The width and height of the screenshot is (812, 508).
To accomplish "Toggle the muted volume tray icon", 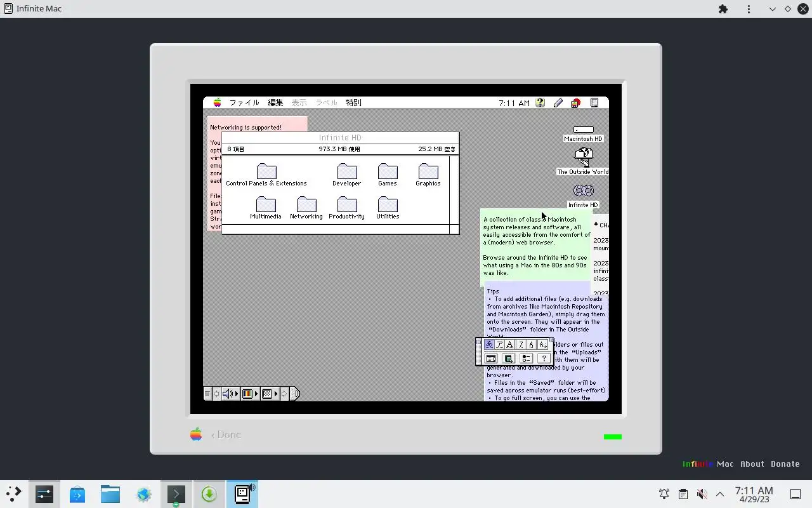I will coord(702,494).
